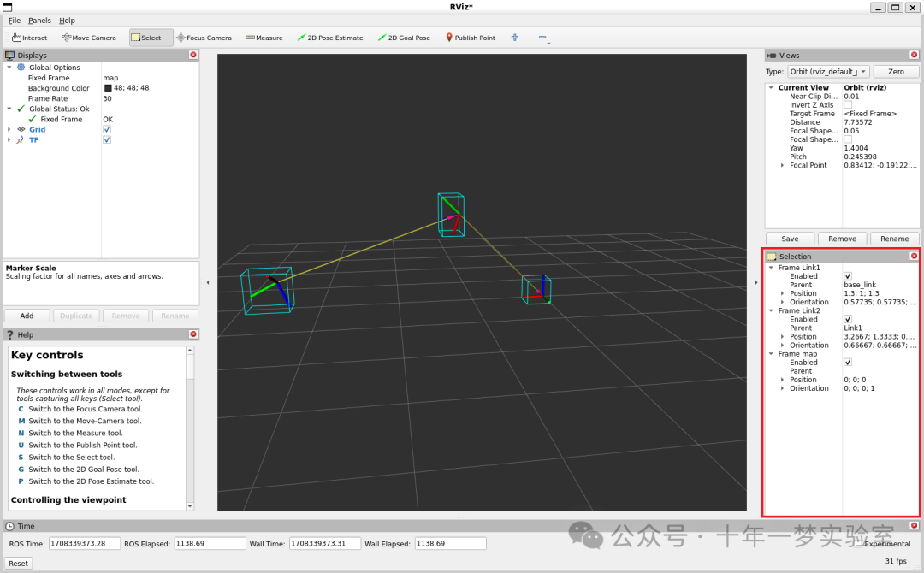Toggle Enabled for Frame map
Viewport: 924px width, 573px height.
(847, 363)
